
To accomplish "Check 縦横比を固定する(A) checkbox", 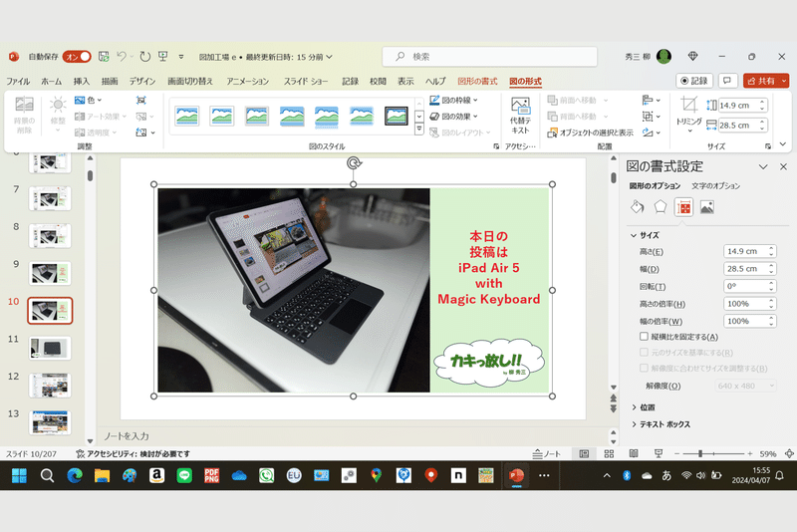I will tap(644, 337).
